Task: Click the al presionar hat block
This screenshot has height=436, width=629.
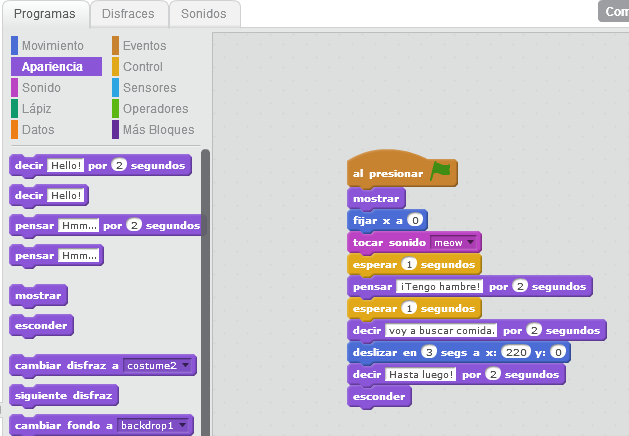Action: [402, 170]
